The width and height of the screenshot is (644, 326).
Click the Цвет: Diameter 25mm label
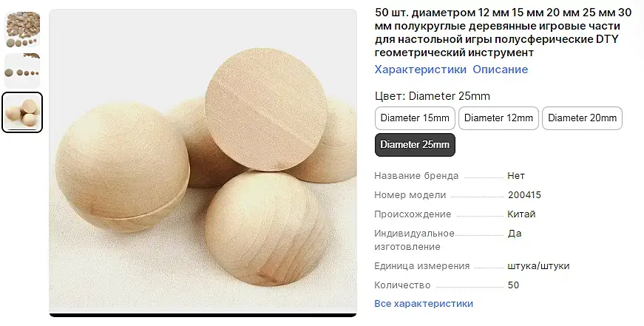(x=433, y=96)
